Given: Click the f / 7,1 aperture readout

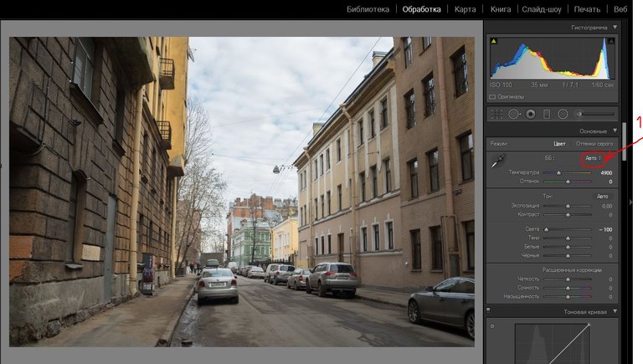Looking at the screenshot, I should pos(570,85).
